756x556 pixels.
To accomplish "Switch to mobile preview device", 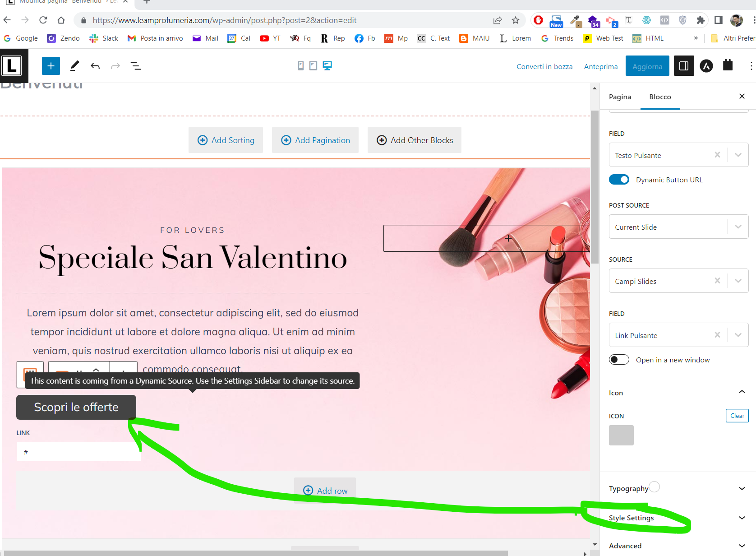I will (x=300, y=66).
